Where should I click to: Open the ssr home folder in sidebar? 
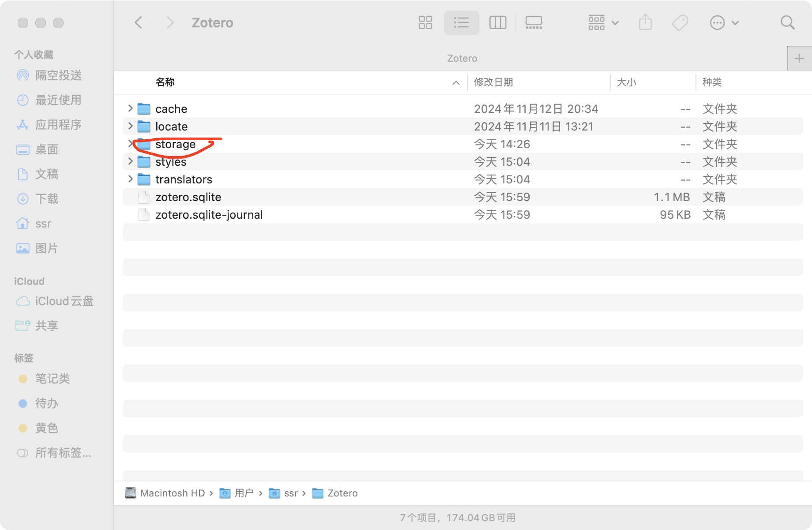[x=34, y=224]
